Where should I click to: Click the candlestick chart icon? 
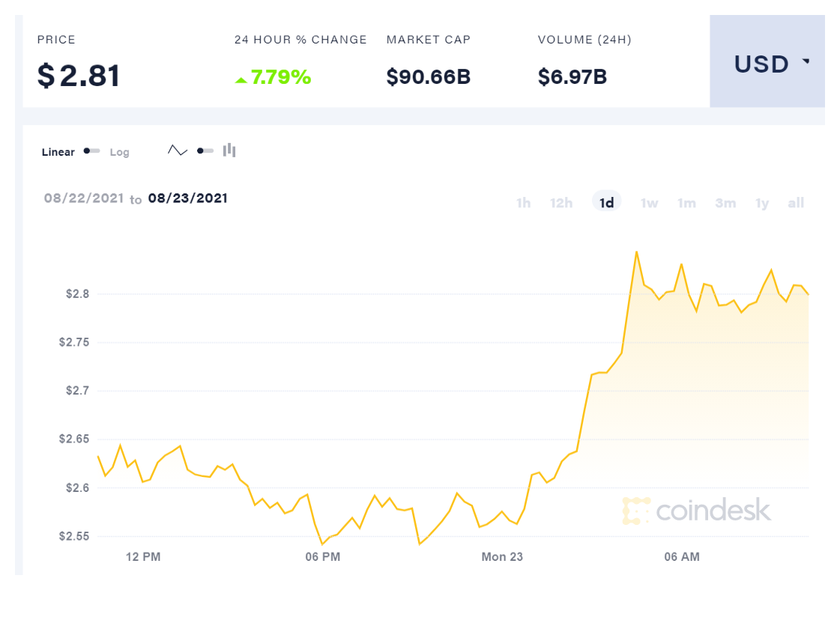pos(229,151)
